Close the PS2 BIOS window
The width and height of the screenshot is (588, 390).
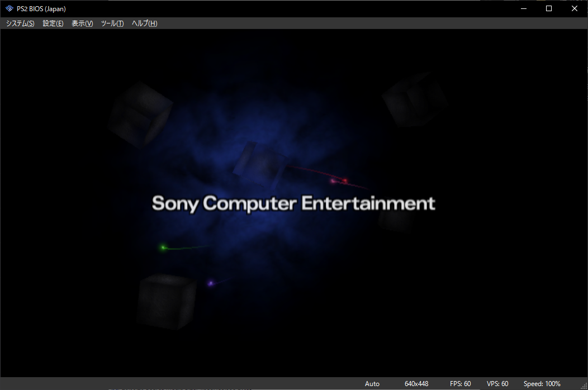pos(574,8)
